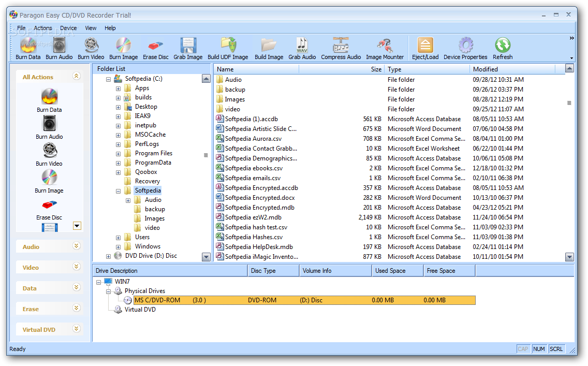Click the Build Image toolbar icon
Viewport: 588px width, 366px height.
click(x=269, y=49)
